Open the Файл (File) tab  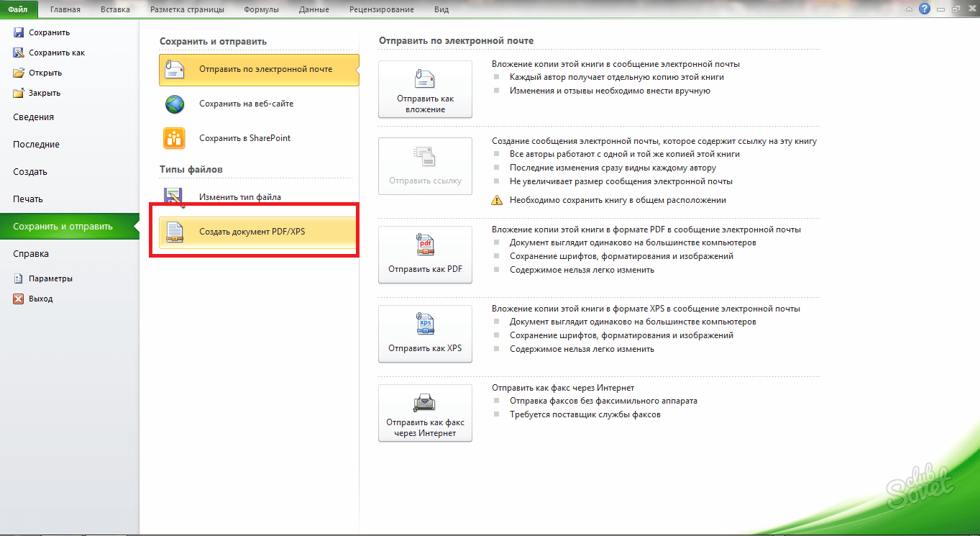[18, 9]
